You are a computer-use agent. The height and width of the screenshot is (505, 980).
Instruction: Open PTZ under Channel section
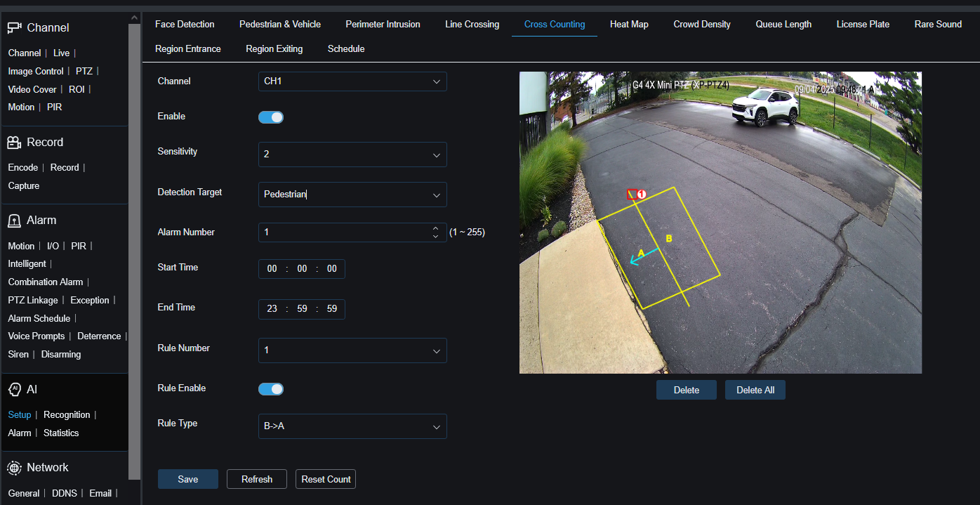(84, 72)
